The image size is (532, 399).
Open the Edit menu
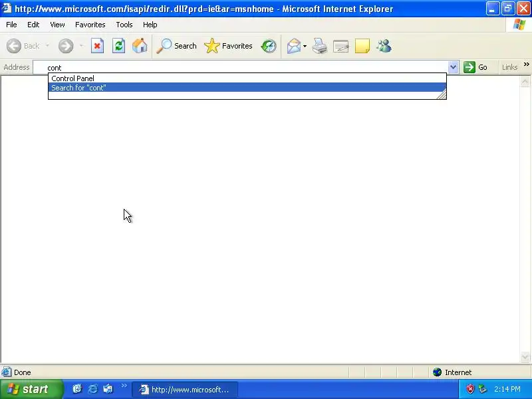coord(33,25)
